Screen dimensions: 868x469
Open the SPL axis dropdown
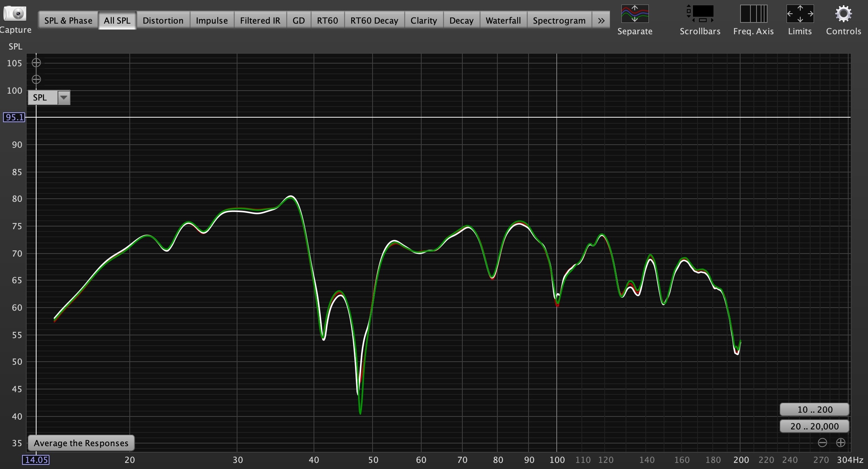(x=64, y=98)
